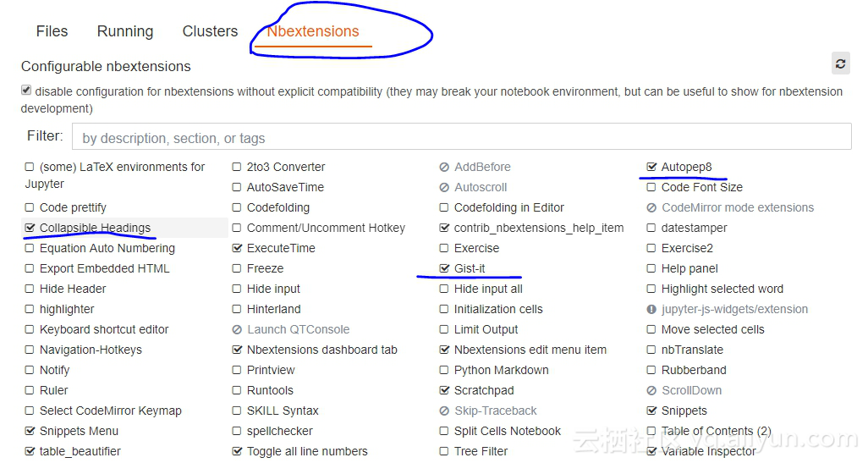Uncheck the Gist-it extension checkbox

tap(444, 269)
